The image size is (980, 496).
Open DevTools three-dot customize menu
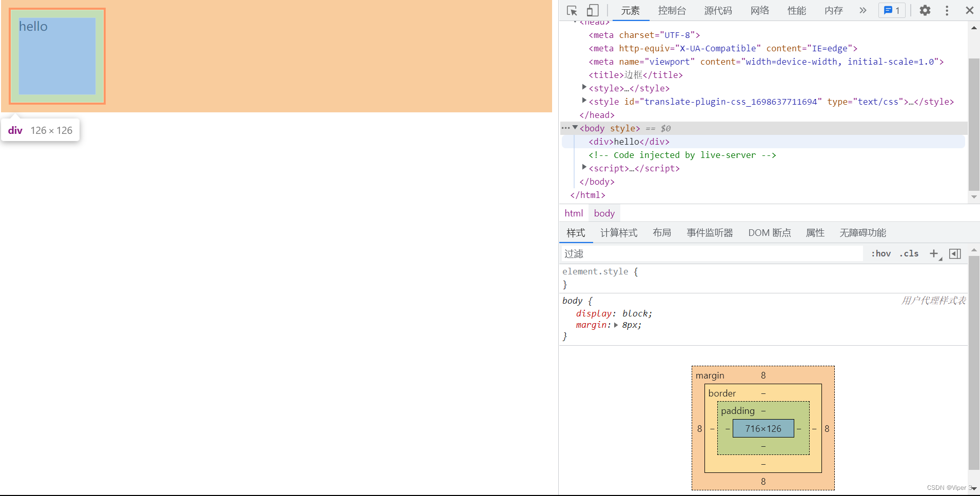pos(947,10)
